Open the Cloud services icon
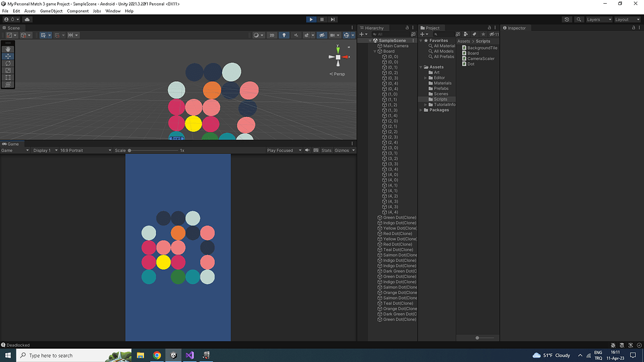The image size is (644, 362). click(x=27, y=19)
